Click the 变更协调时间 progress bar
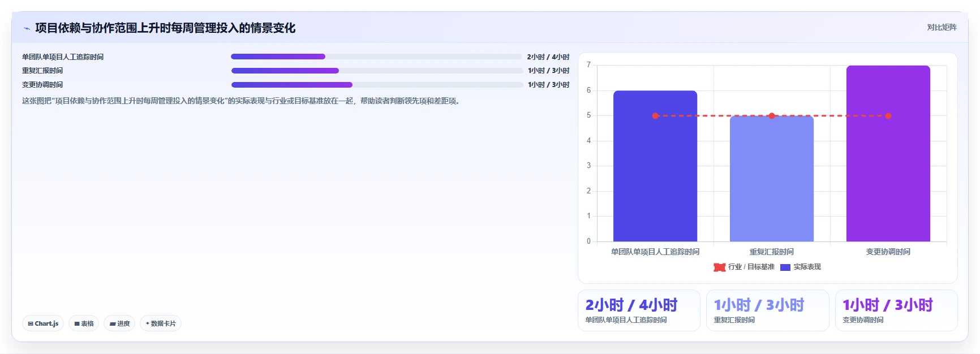 coord(377,85)
